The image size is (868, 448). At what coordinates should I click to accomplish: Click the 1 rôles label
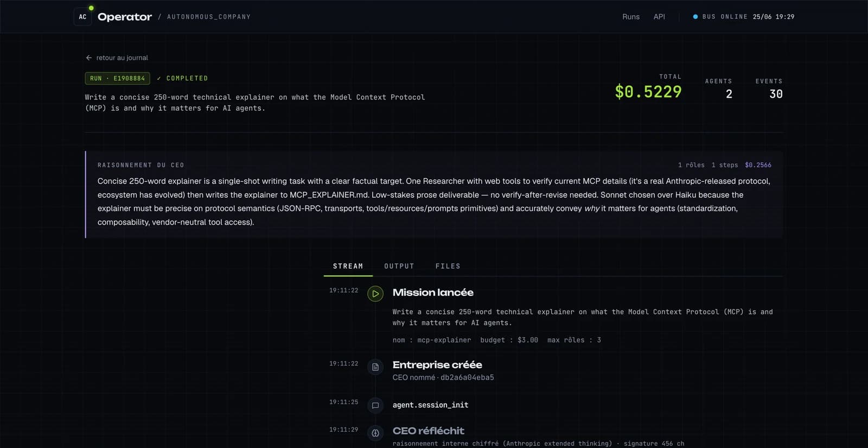(x=691, y=165)
